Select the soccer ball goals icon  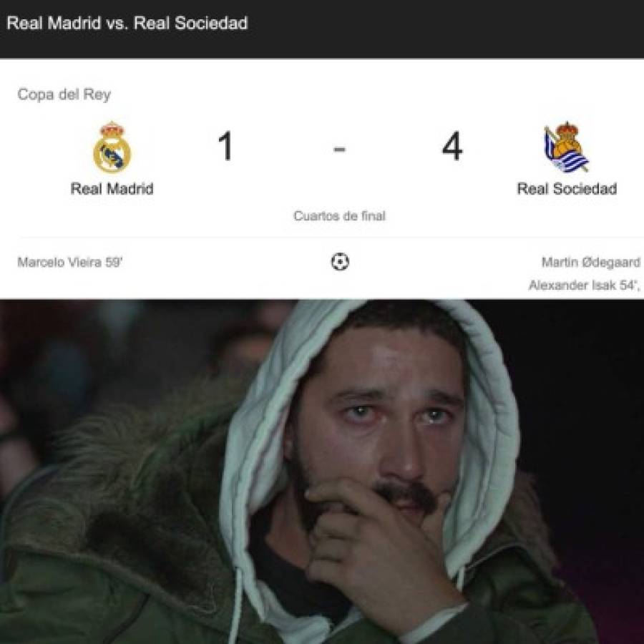340,262
